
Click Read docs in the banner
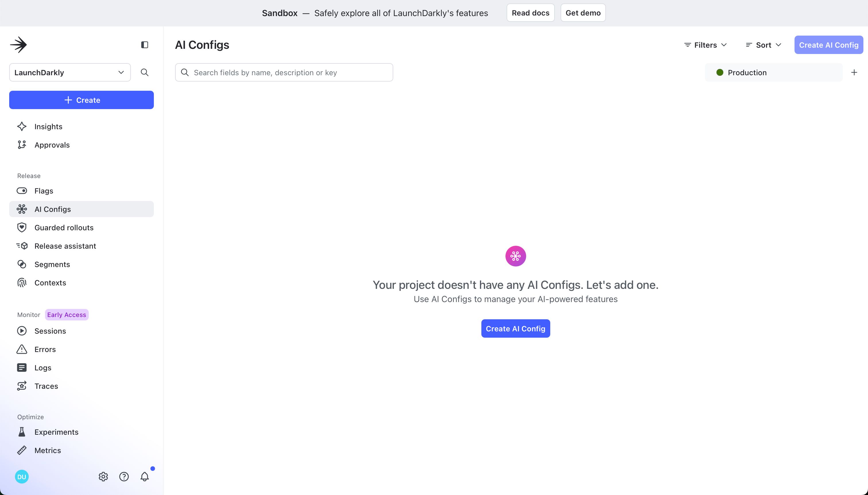tap(530, 13)
